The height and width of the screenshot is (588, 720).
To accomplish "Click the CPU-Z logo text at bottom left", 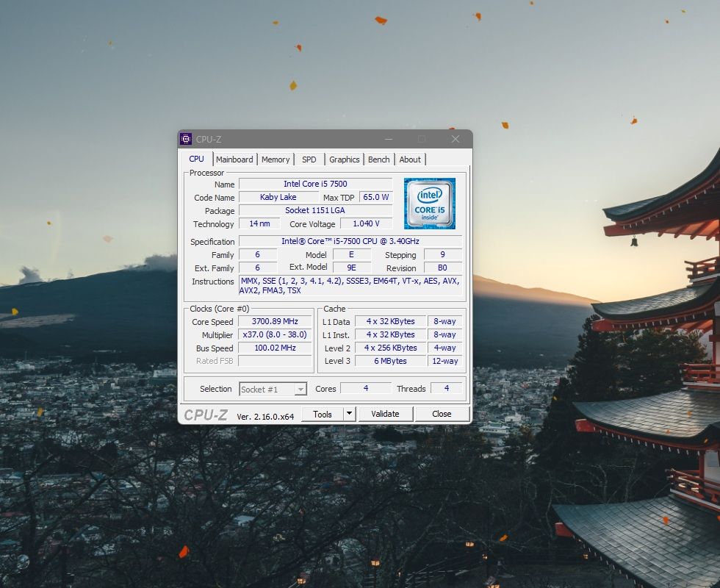I will [206, 415].
